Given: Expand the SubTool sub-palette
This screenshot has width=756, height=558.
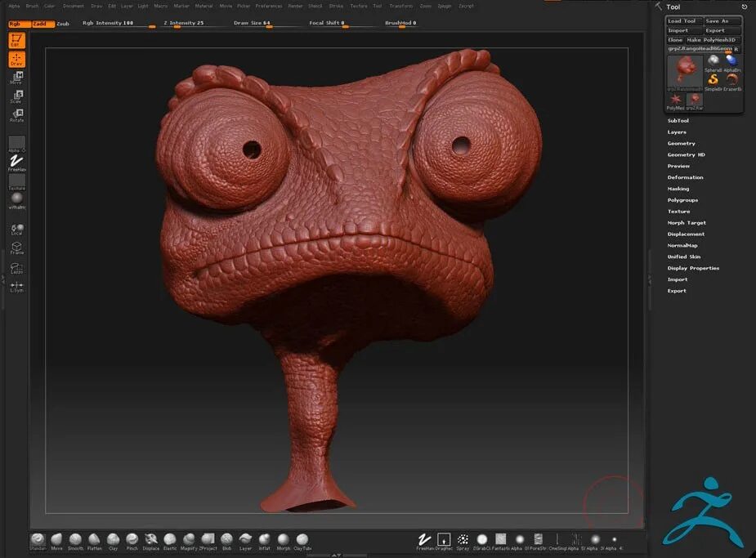Looking at the screenshot, I should point(678,120).
